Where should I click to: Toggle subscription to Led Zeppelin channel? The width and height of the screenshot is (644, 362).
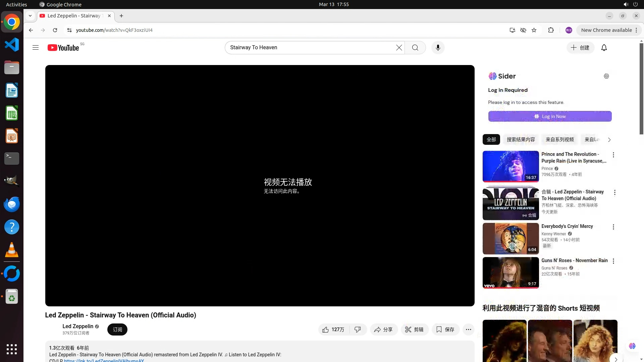117,329
